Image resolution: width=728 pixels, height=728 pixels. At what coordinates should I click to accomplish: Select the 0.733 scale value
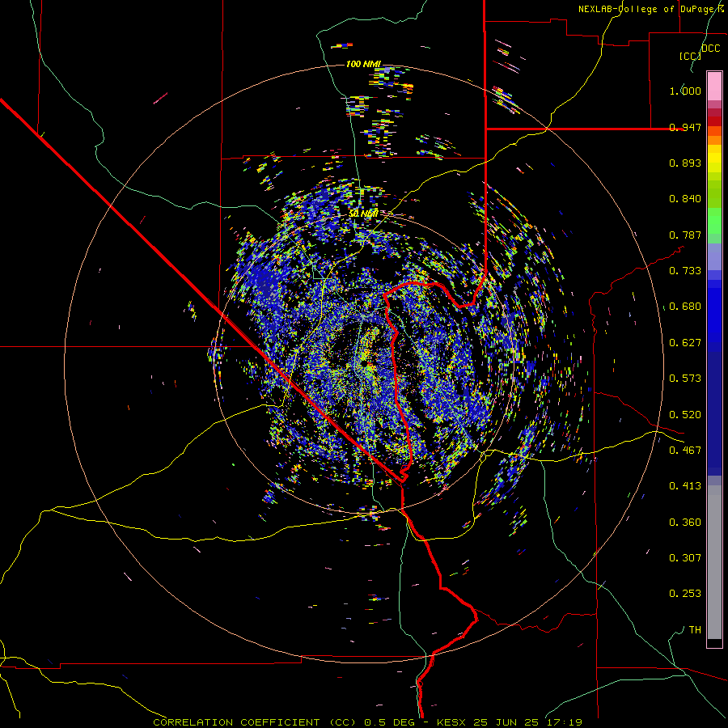685,271
